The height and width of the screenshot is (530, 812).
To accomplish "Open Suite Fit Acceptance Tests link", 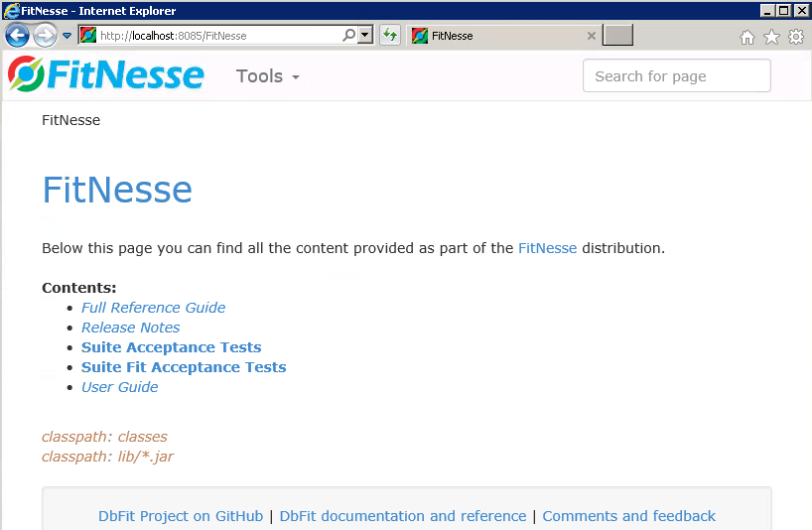I will (x=184, y=367).
